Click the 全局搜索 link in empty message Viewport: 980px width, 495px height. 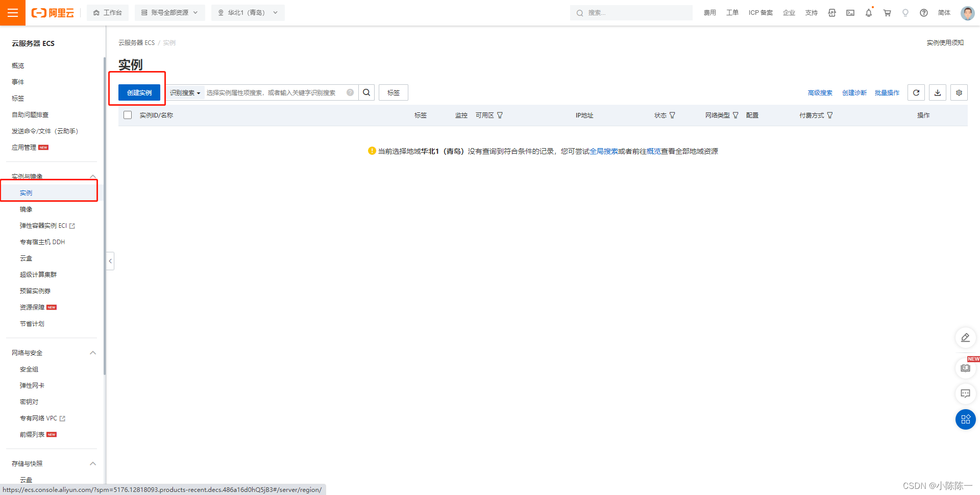[x=604, y=151]
